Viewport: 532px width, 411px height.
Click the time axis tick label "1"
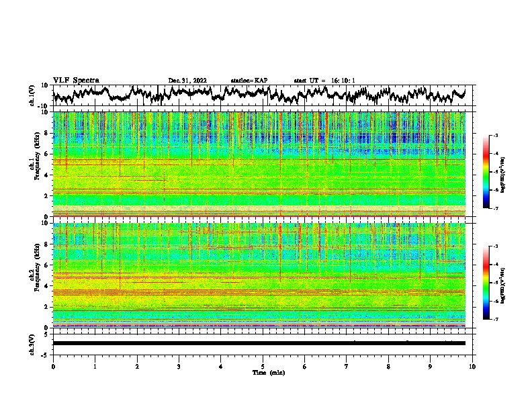pos(95,367)
